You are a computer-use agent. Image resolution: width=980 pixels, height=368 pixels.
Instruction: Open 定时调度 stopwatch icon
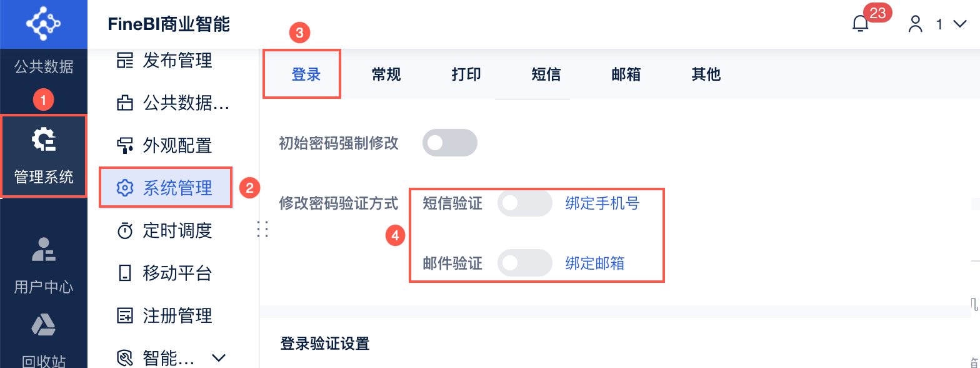point(125,231)
